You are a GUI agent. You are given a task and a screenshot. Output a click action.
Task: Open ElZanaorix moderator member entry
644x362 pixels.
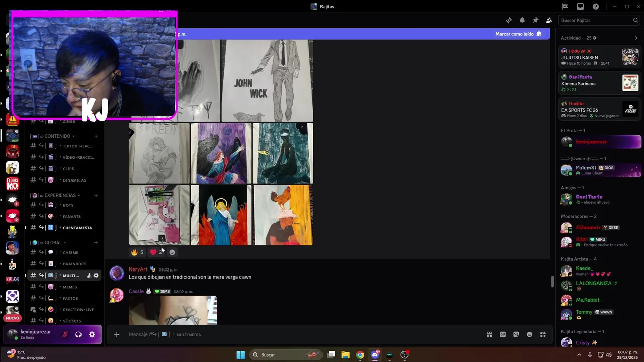point(600,227)
